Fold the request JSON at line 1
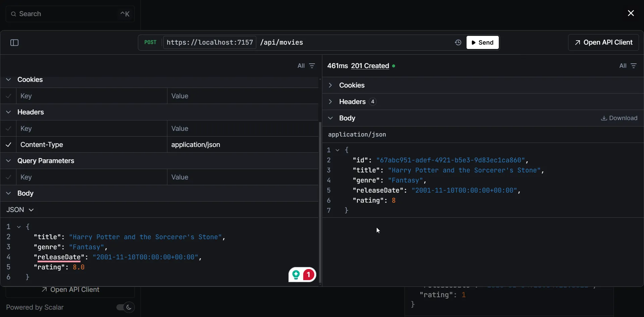The width and height of the screenshot is (644, 317). point(19,227)
